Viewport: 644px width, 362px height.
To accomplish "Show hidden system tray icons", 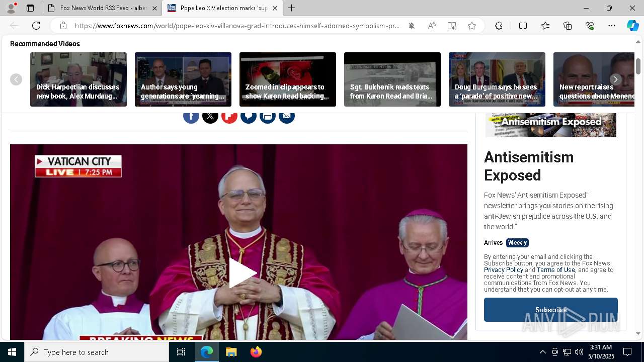I will pyautogui.click(x=542, y=352).
